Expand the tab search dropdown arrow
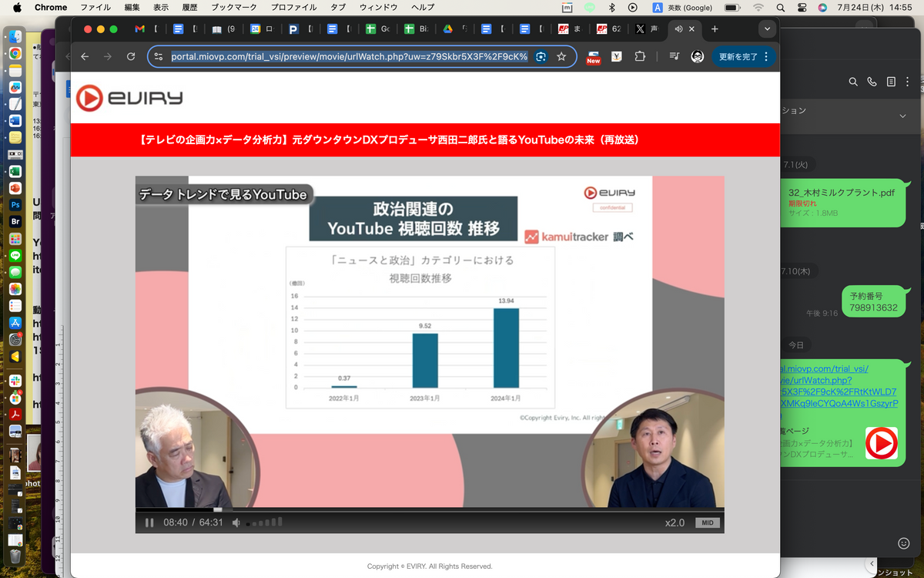 (766, 29)
